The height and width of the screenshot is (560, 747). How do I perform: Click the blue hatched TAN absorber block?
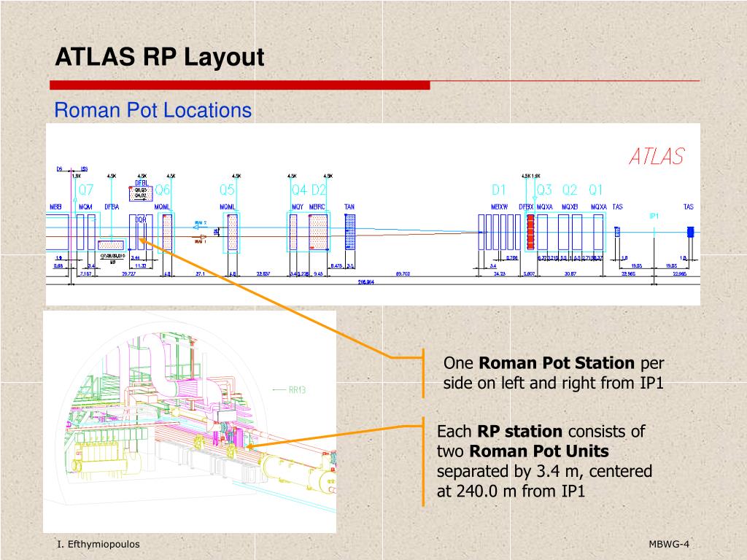point(349,232)
